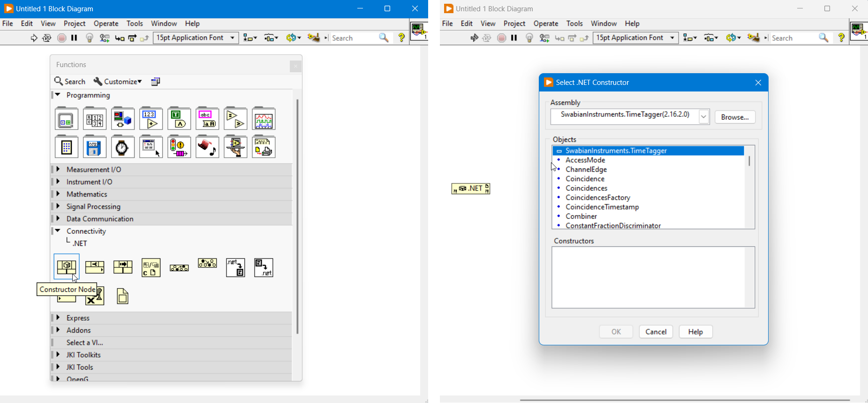
Task: Click the Objects list scrollbar thumb in the dialog
Action: (749, 161)
